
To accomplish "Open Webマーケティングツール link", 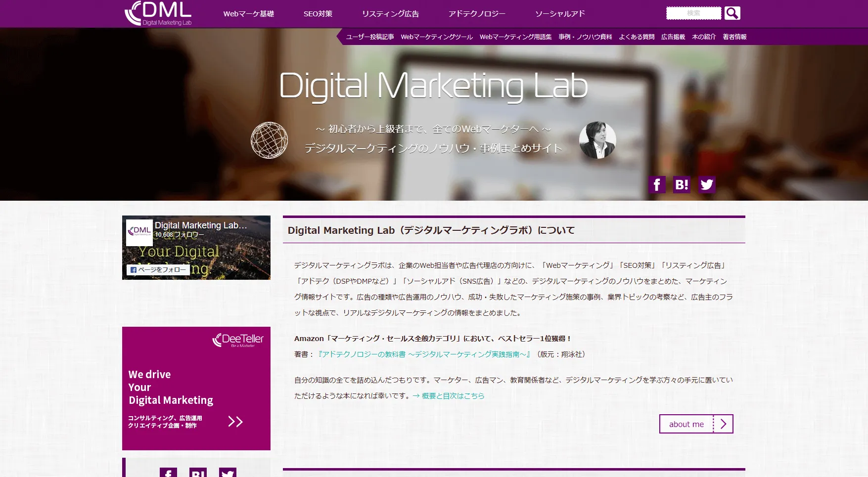I will pyautogui.click(x=437, y=37).
